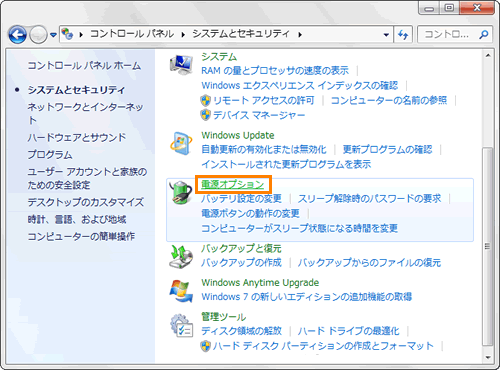
Task: Click the Windows Update icon
Action: point(181,143)
